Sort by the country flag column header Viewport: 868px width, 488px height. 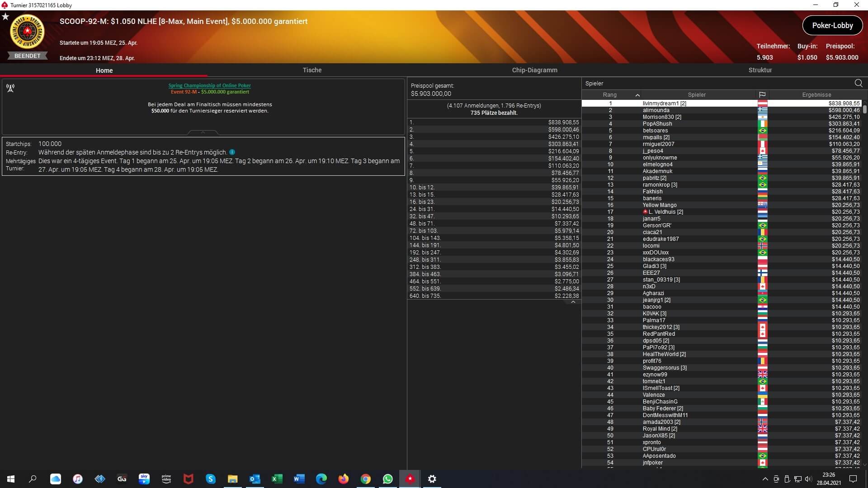click(762, 95)
